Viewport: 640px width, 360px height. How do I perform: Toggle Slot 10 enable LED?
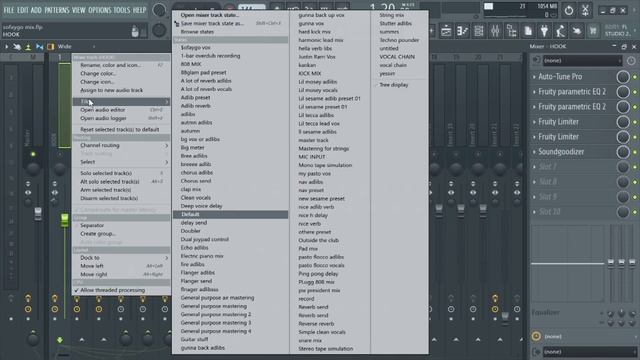click(635, 212)
